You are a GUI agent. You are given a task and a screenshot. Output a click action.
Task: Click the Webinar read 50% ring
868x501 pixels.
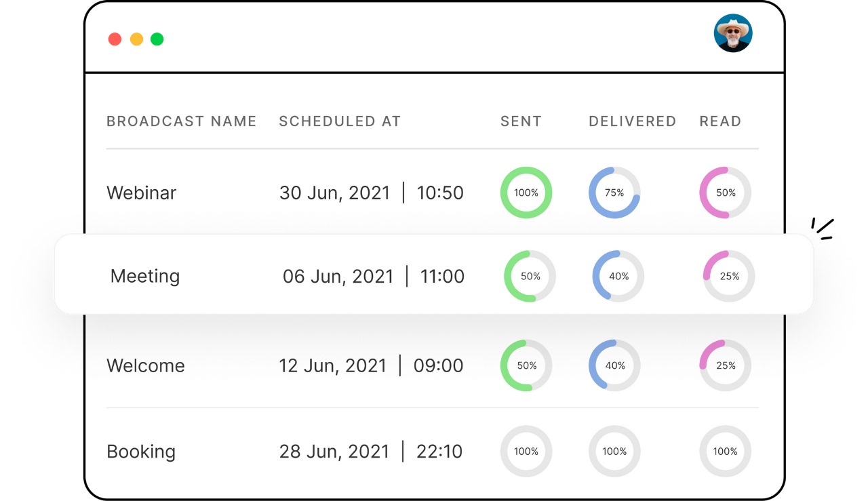(x=726, y=193)
